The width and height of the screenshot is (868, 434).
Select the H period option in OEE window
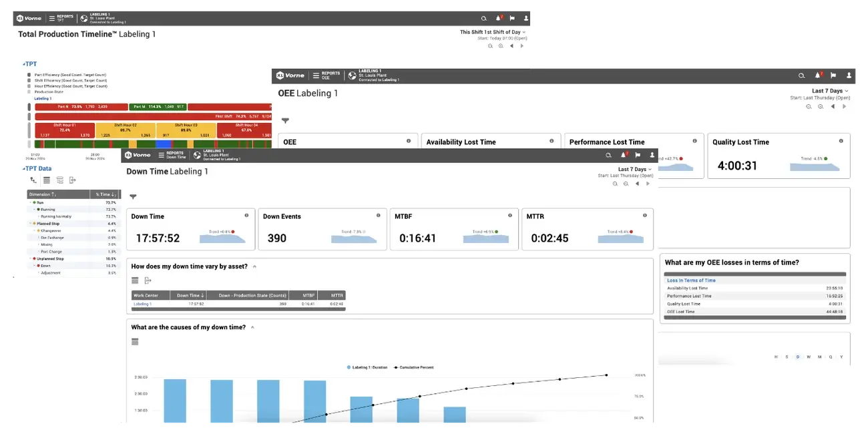tap(776, 357)
